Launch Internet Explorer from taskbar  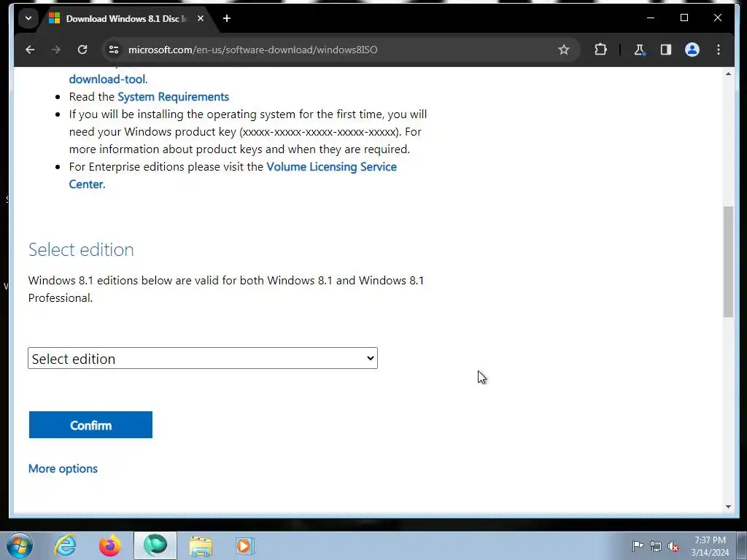pyautogui.click(x=65, y=545)
